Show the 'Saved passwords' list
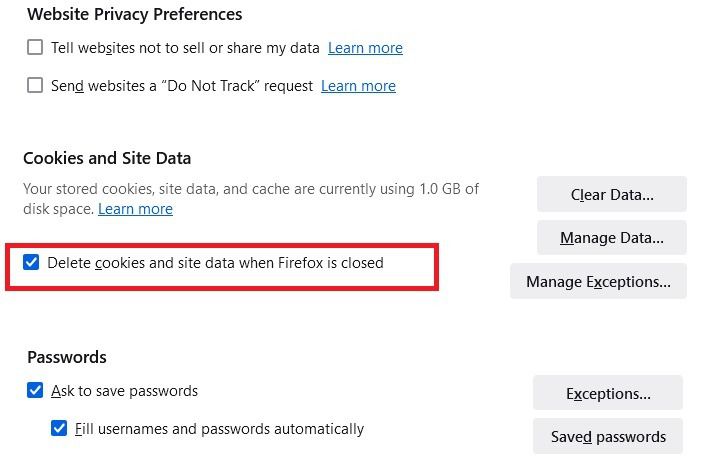This screenshot has width=708, height=457. pos(608,437)
